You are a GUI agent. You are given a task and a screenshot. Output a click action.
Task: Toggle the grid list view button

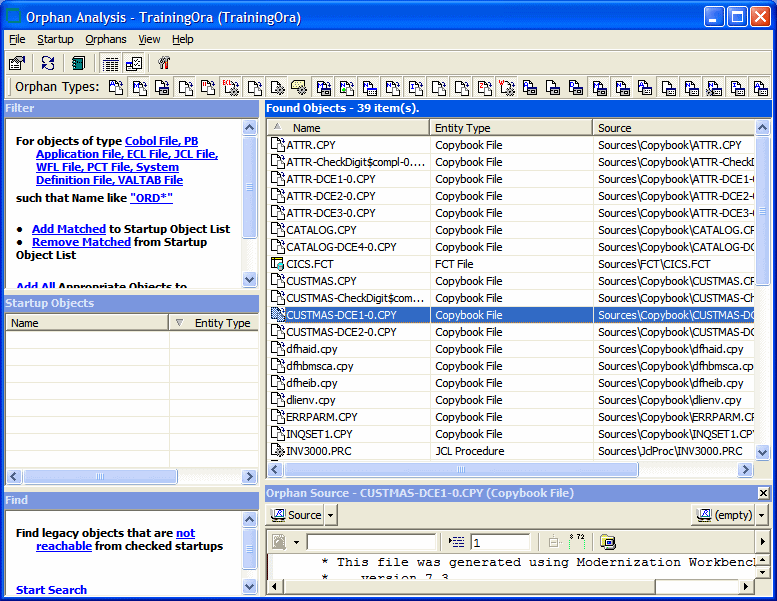tap(111, 63)
